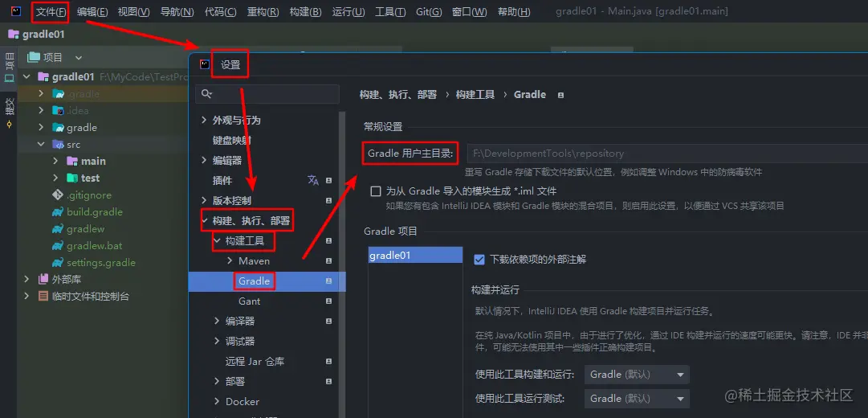Click the translation icon next to 插件
Screen dimensions: 868x418
coord(313,180)
